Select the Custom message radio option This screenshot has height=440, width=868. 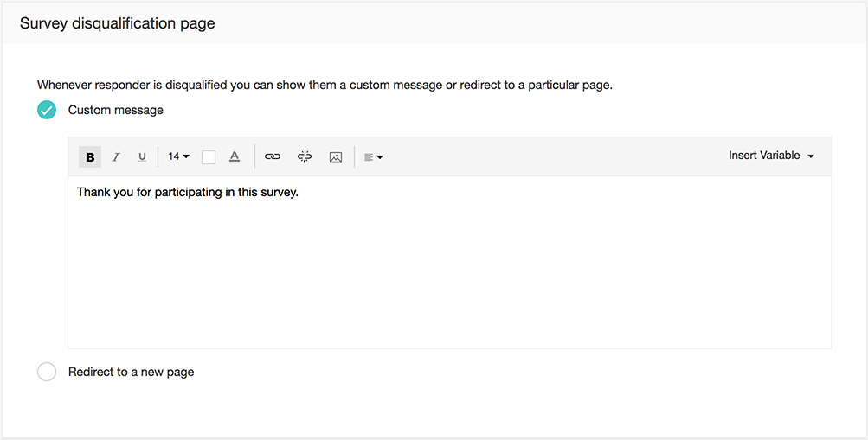[x=47, y=110]
